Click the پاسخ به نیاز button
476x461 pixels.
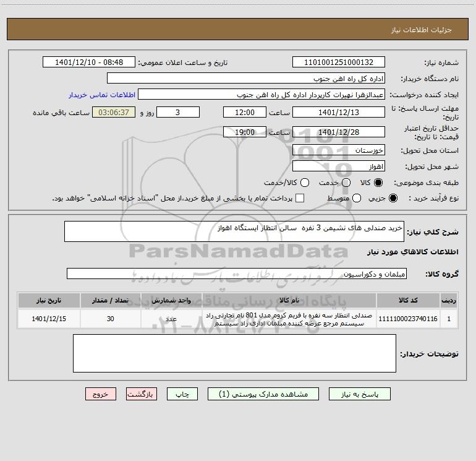click(359, 394)
